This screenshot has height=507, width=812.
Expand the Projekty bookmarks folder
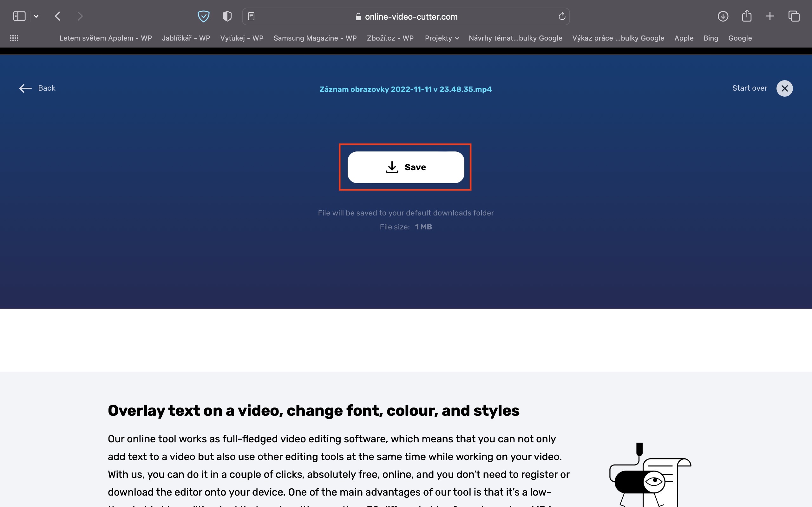(x=442, y=38)
